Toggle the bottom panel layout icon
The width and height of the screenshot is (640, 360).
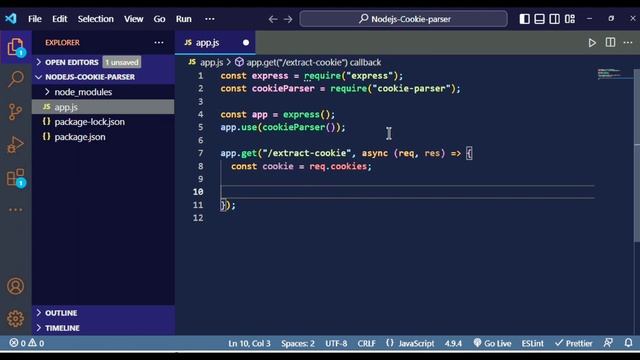(539, 19)
